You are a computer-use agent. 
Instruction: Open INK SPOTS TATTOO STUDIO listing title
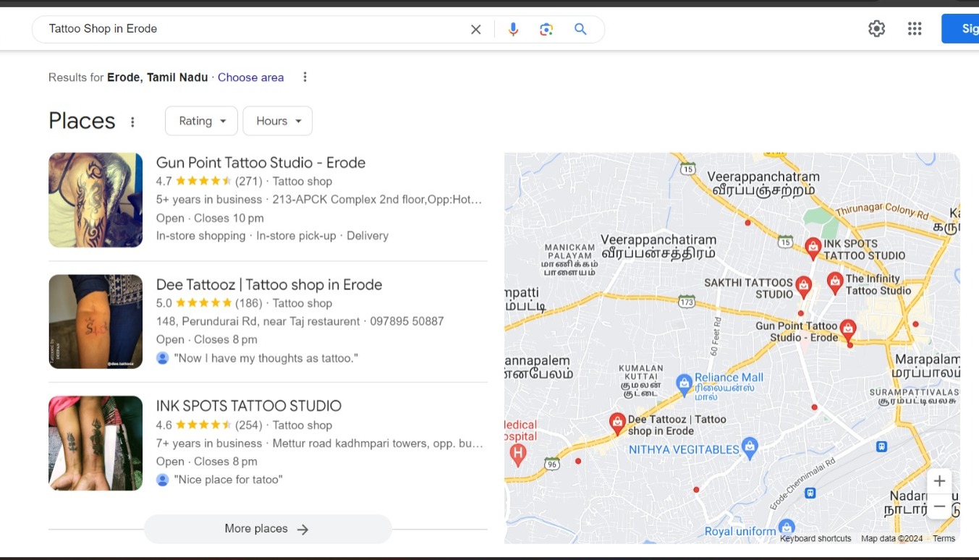click(x=249, y=406)
